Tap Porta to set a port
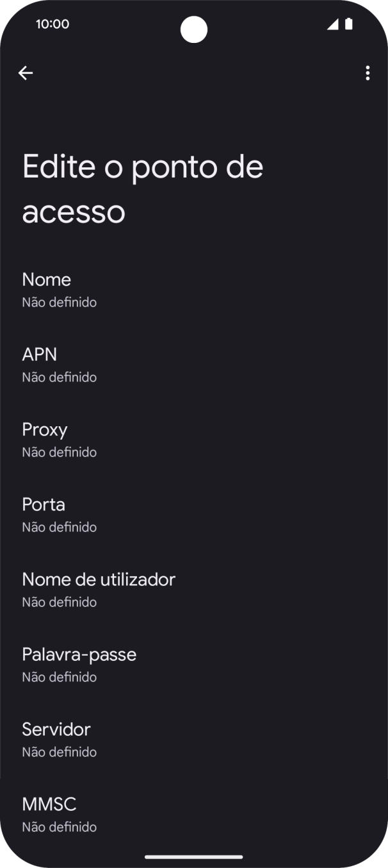This screenshot has height=868, width=388. (x=194, y=514)
